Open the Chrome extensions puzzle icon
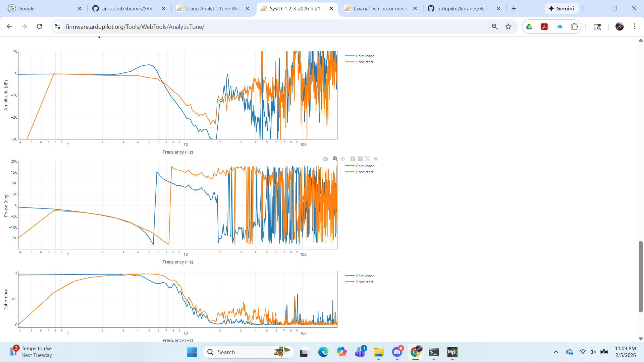Image resolution: width=644 pixels, height=362 pixels. point(575,26)
